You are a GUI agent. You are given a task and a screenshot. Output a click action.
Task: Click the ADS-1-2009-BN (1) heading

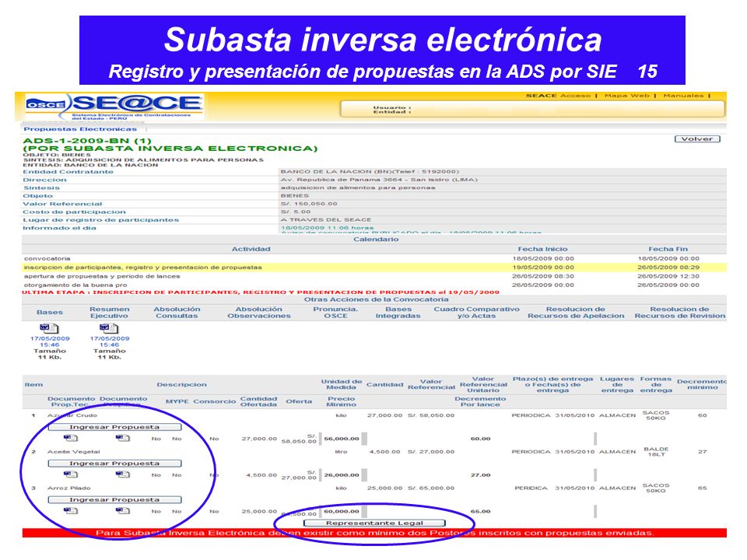pos(87,141)
